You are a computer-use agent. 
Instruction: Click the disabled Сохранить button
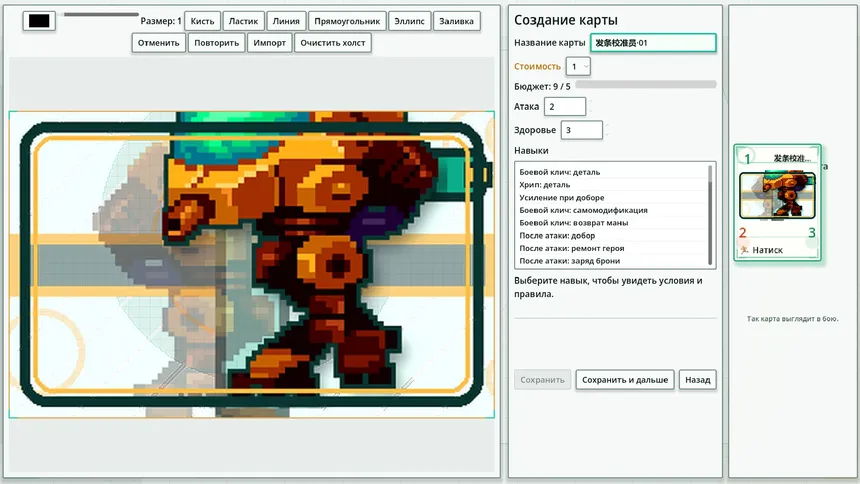point(542,380)
